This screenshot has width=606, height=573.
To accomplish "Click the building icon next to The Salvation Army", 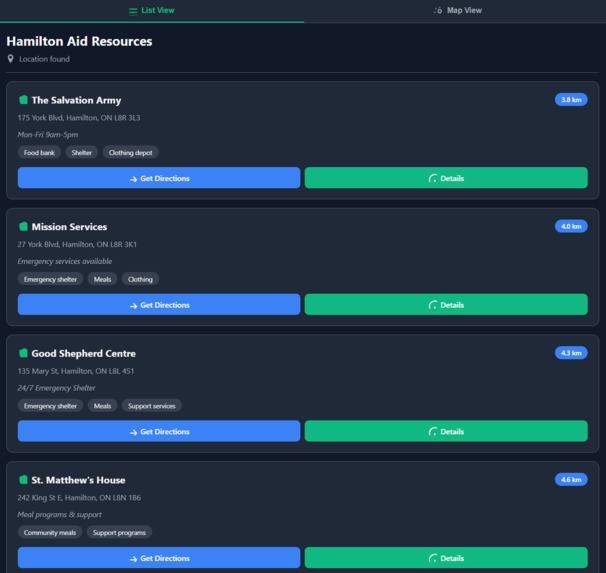I will tap(23, 100).
